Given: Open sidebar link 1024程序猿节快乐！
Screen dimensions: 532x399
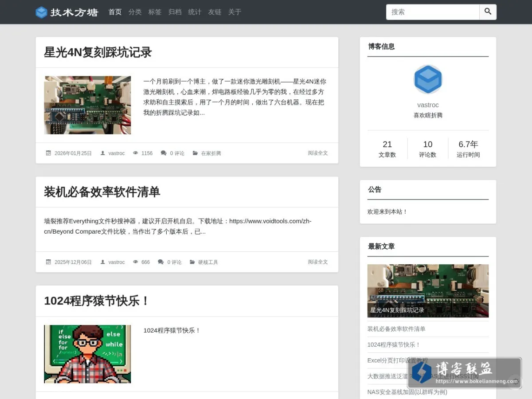Looking at the screenshot, I should pos(394,344).
